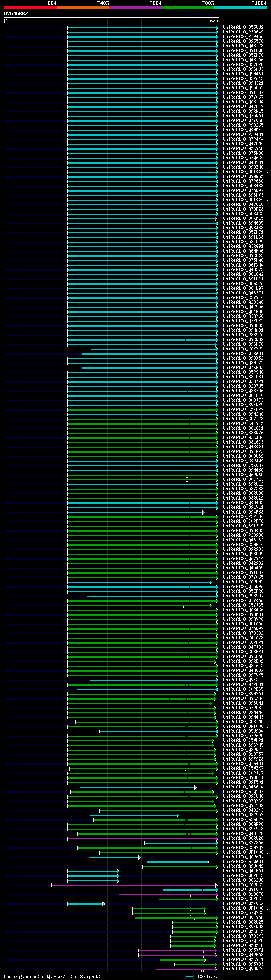Click the purple alignment bar for UniRef100_Q8RW26
This screenshot has height=980, width=271.
pos(143,838)
